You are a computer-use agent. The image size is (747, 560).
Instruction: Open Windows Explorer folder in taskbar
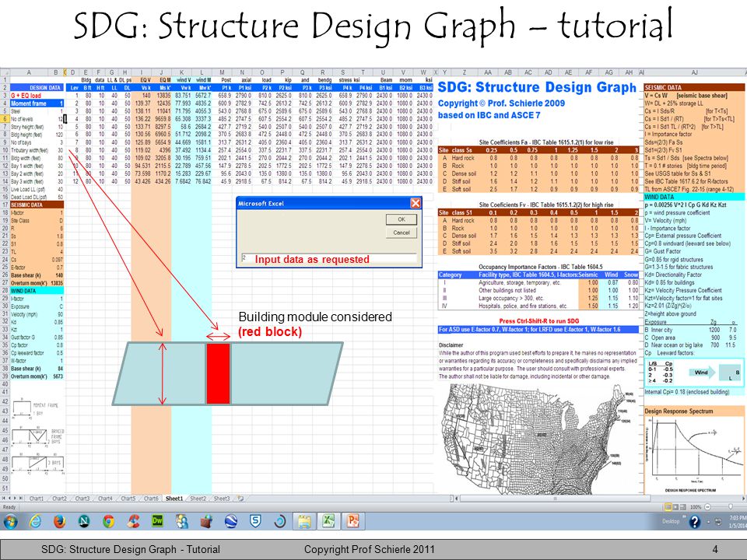pyautogui.click(x=305, y=521)
